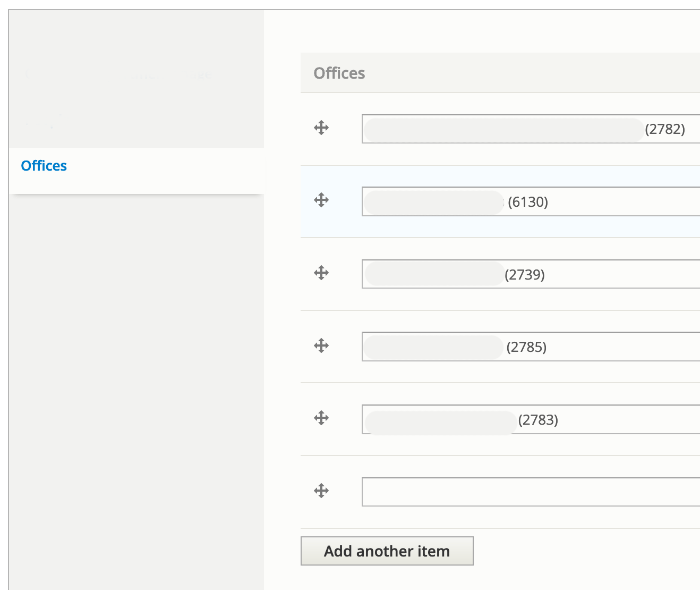Grab the drag handle for office 2782
The width and height of the screenshot is (700, 590).
(321, 128)
